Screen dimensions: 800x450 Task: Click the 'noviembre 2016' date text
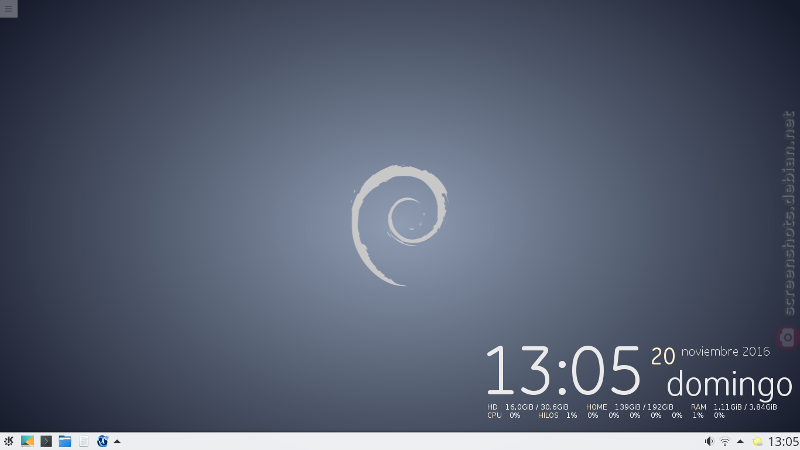[x=726, y=352]
